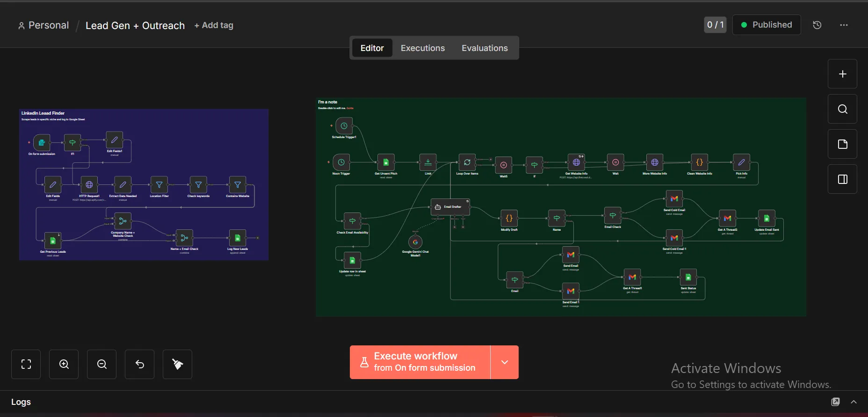The width and height of the screenshot is (868, 417).
Task: Select the Get A Thread2 Gmail node
Action: 728,218
